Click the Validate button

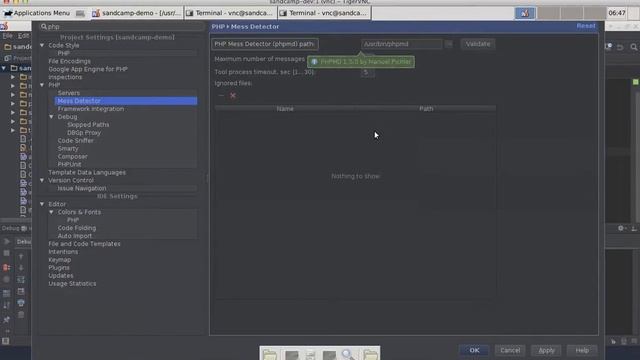tap(478, 44)
